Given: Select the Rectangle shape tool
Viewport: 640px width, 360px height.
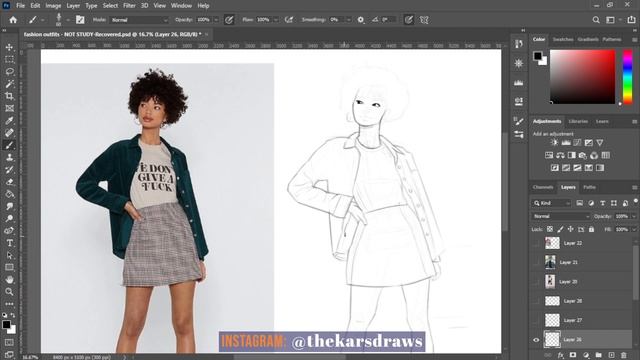Looking at the screenshot, I should 9,268.
